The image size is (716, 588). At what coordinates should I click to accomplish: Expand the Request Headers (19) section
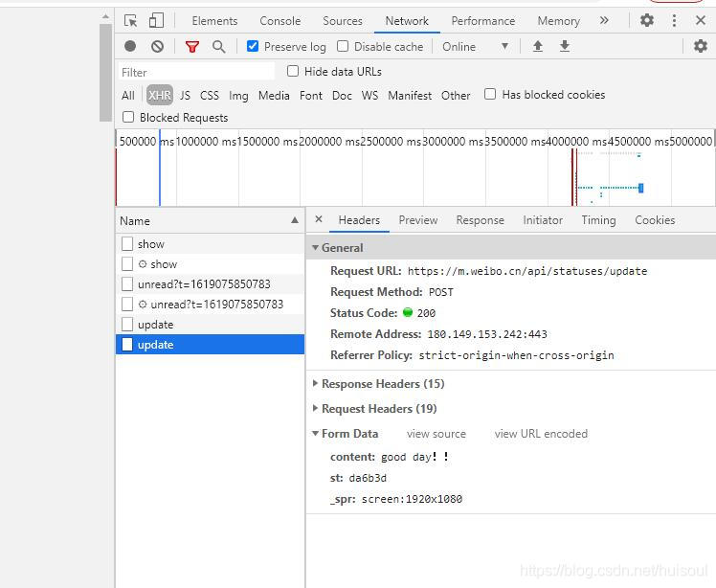(378, 409)
